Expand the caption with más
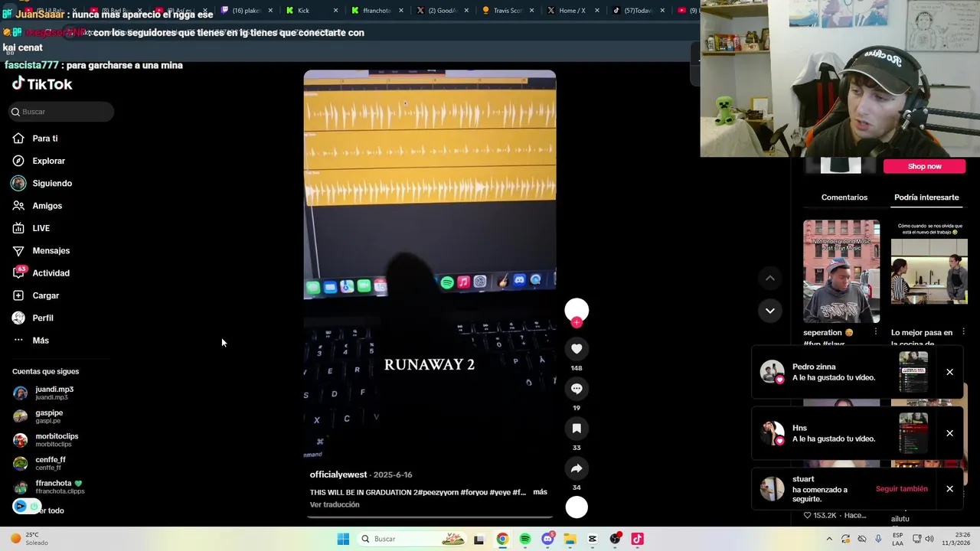This screenshot has height=551, width=980. click(x=540, y=492)
